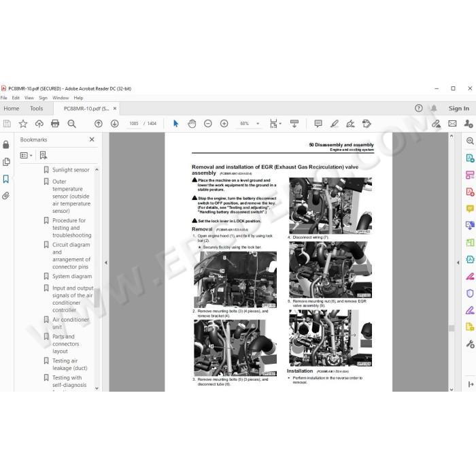Click the scrolling mode keyboard icon
This screenshot has height=476, width=476.
pos(294,124)
